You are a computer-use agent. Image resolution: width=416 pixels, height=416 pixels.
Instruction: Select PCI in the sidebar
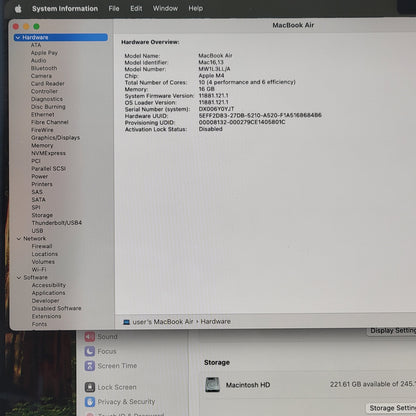pyautogui.click(x=36, y=161)
